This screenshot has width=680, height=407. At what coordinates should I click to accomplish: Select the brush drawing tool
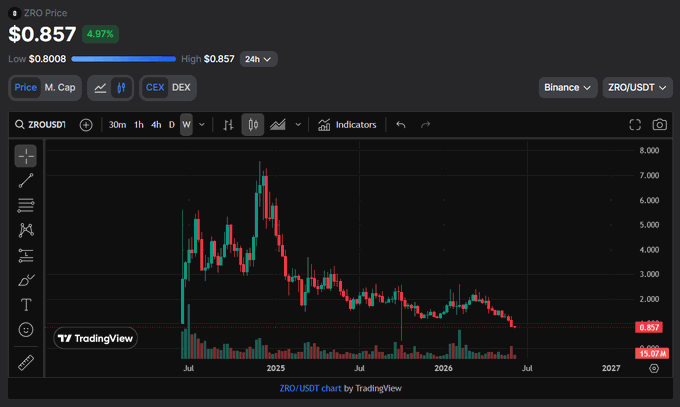click(x=26, y=280)
